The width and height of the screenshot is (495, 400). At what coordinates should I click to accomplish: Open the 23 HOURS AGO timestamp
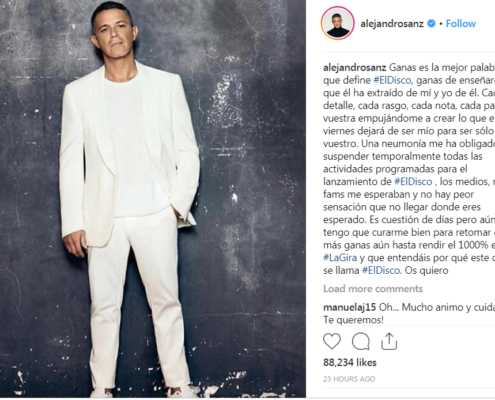click(349, 379)
